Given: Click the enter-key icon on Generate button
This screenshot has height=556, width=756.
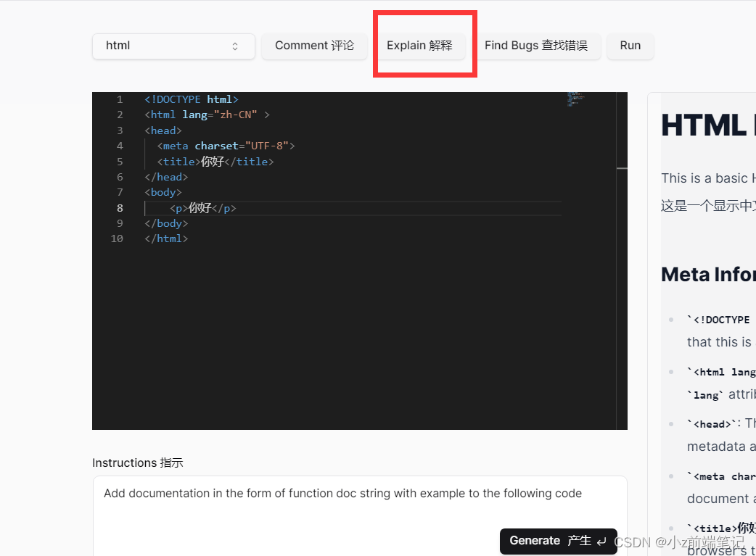Looking at the screenshot, I should (601, 542).
